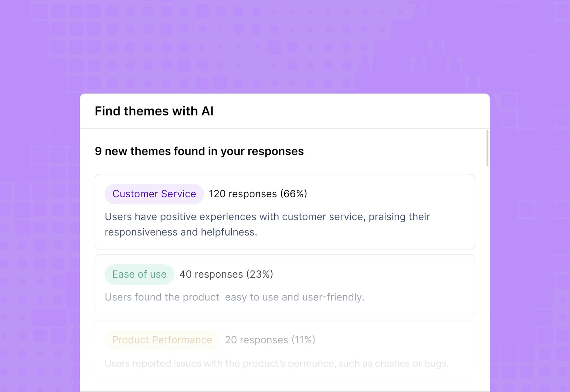Select the Ease of use theme tag

(139, 274)
